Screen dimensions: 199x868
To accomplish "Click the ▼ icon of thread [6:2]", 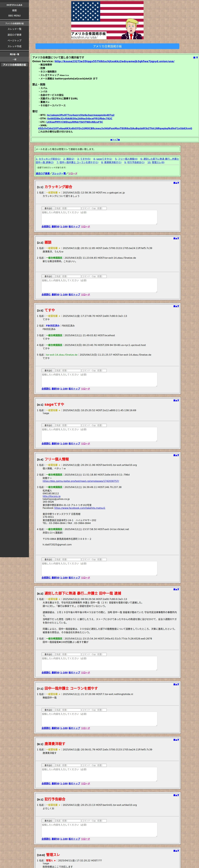I will (x=178, y=589).
